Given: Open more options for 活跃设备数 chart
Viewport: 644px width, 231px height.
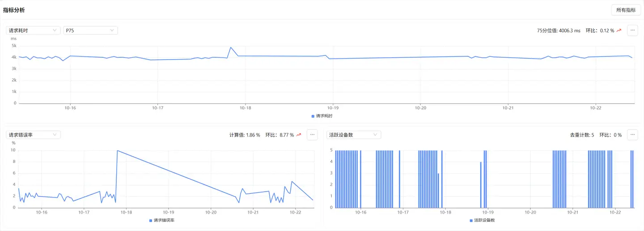Looking at the screenshot, I should point(632,135).
